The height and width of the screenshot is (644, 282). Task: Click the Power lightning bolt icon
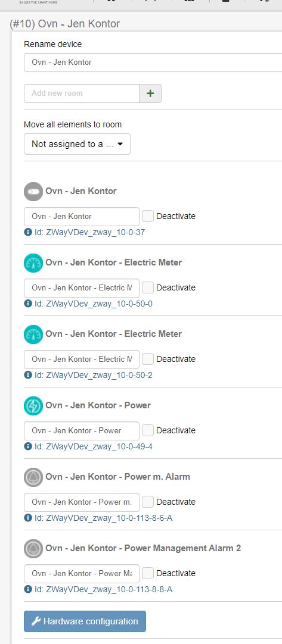[33, 406]
